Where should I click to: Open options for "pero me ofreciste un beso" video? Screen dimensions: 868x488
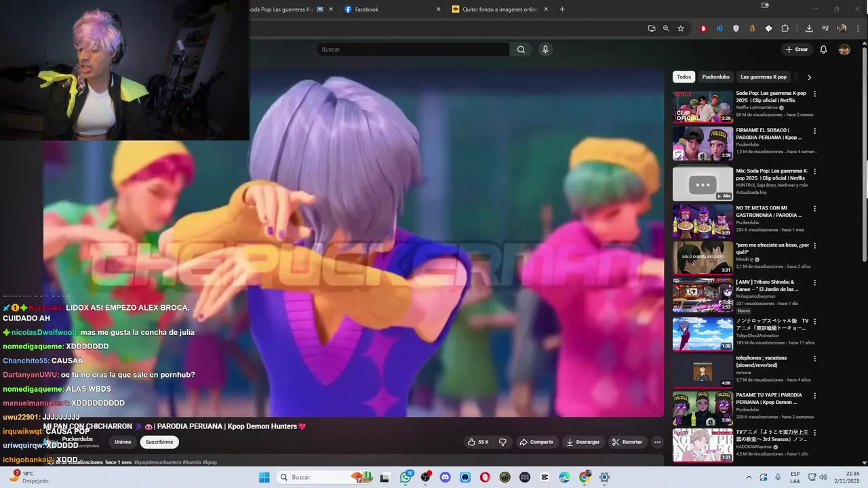[x=815, y=245]
